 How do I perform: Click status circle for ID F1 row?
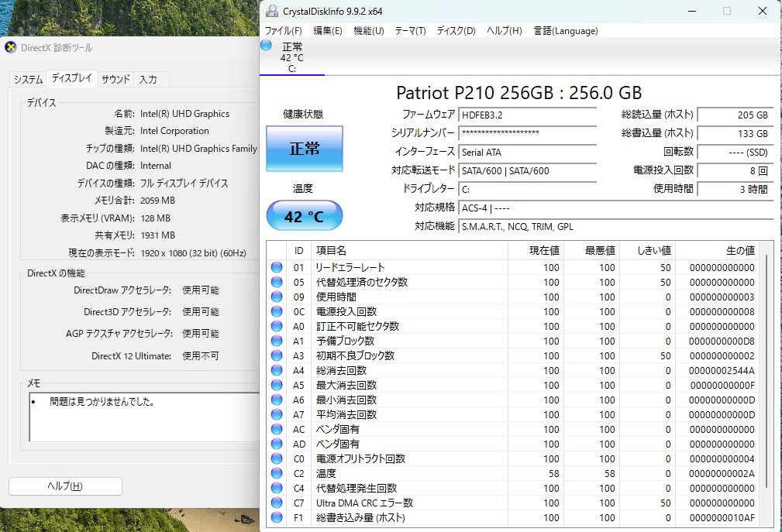click(x=277, y=517)
